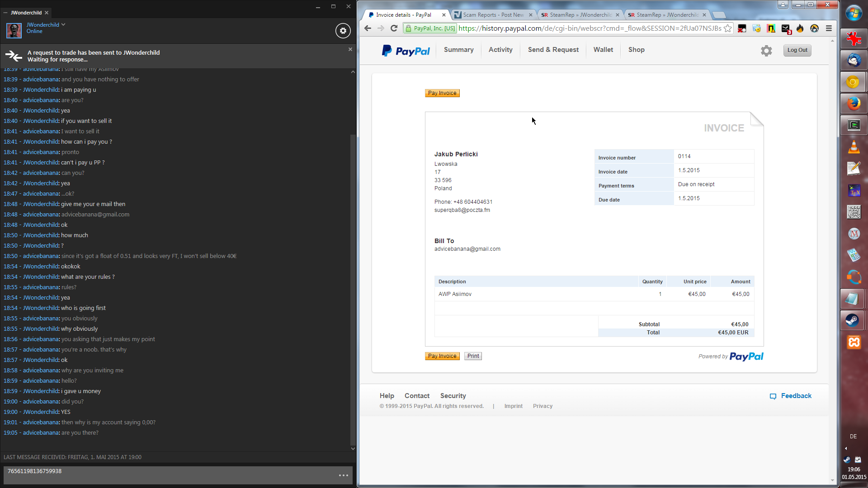Open the chat options ellipsis menu
868x488 pixels.
(344, 475)
